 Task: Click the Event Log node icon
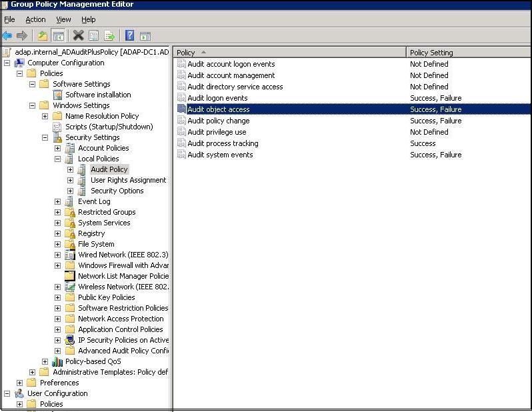tap(69, 201)
